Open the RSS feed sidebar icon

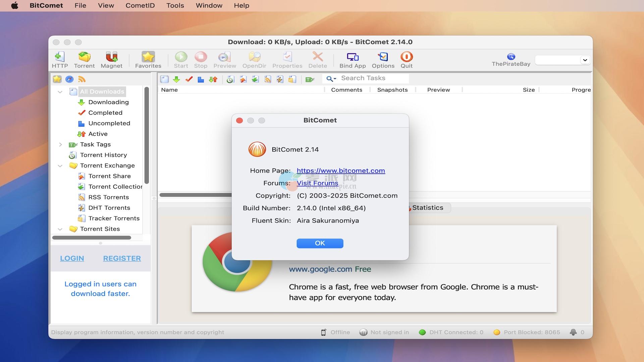click(x=82, y=79)
